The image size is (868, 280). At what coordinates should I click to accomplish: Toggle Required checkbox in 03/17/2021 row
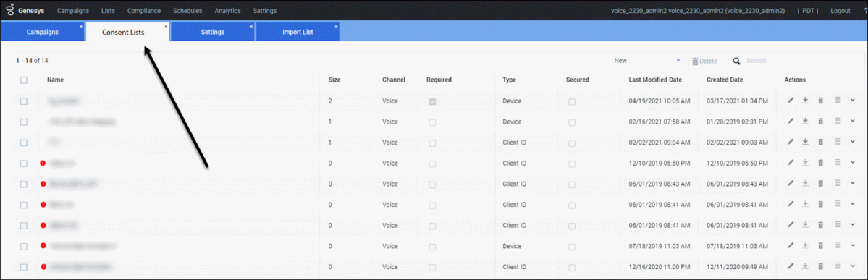click(432, 102)
